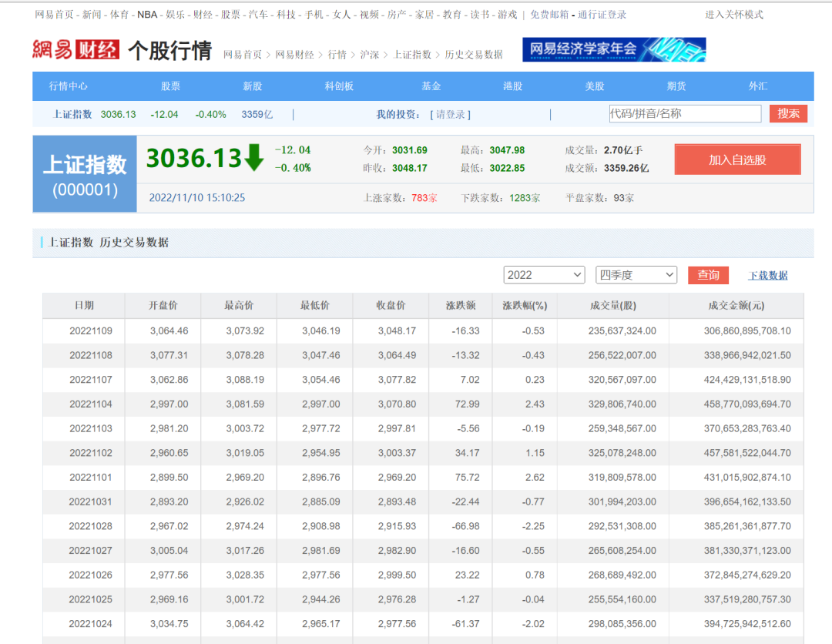This screenshot has width=832, height=644.
Task: Click the 下载数据 download data link
Action: pyautogui.click(x=767, y=276)
